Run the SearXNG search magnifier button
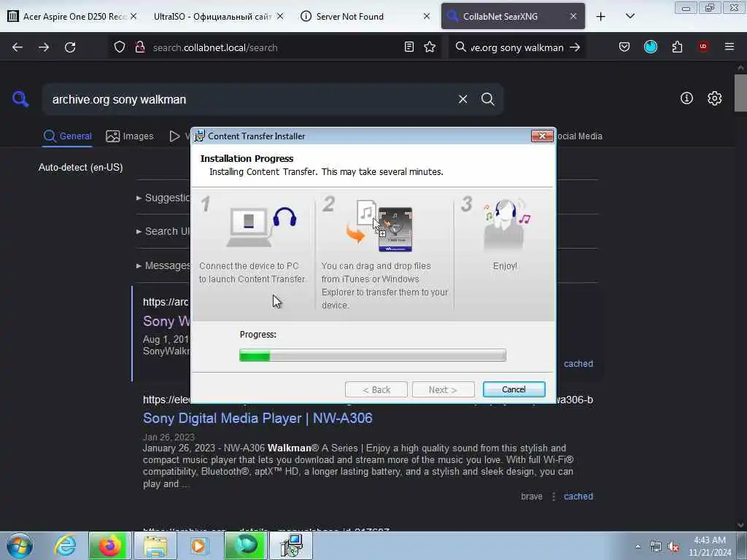This screenshot has height=560, width=747. coord(487,99)
